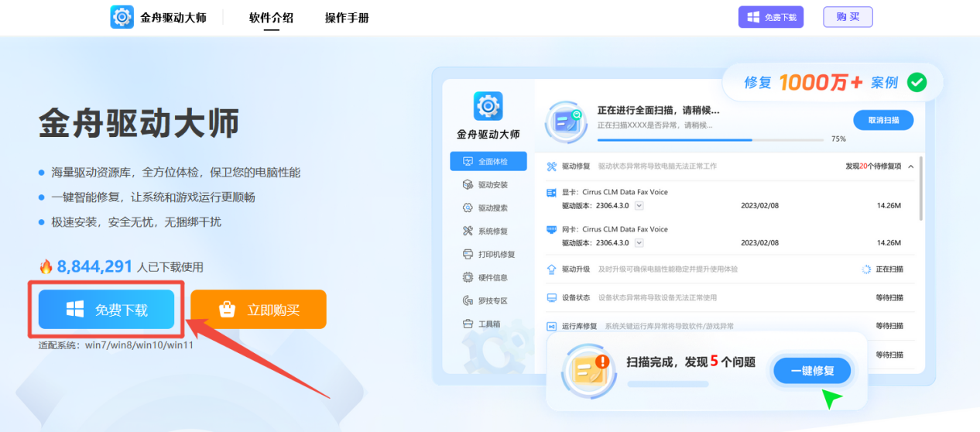
Task: Open the 网卡 driver version dropdown
Action: pos(639,242)
